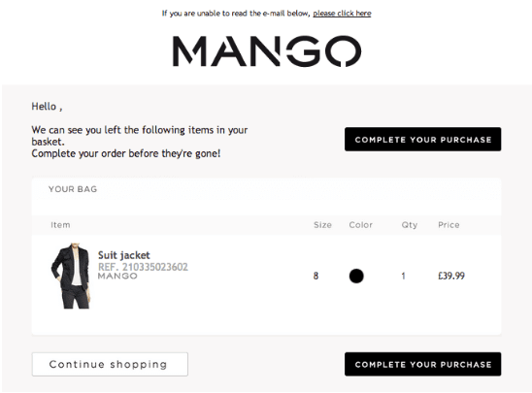Click the Size column header
The width and height of the screenshot is (532, 393).
click(x=322, y=225)
